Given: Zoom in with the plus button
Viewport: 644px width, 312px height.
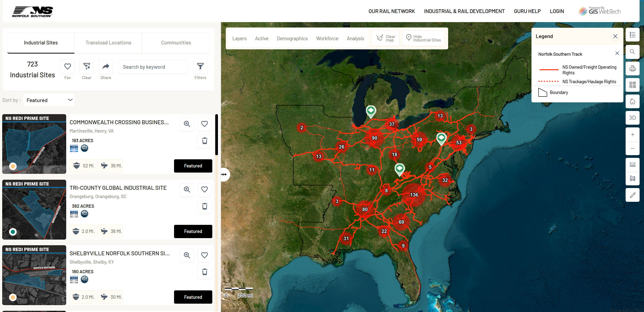Looking at the screenshot, I should 632,135.
